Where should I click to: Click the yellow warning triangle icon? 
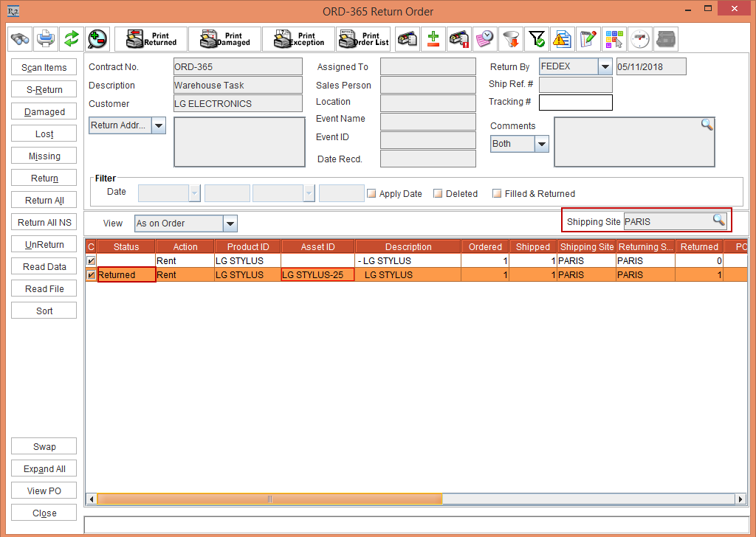562,39
